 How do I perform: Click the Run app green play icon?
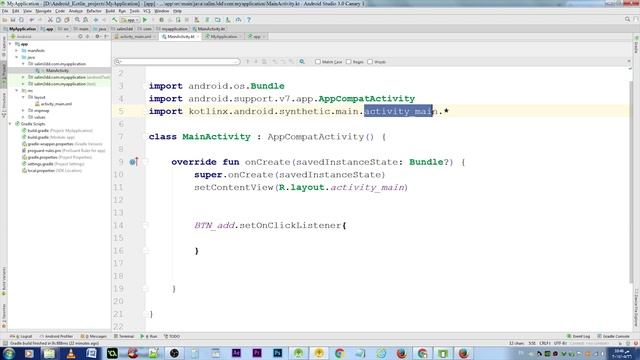tap(145, 20)
